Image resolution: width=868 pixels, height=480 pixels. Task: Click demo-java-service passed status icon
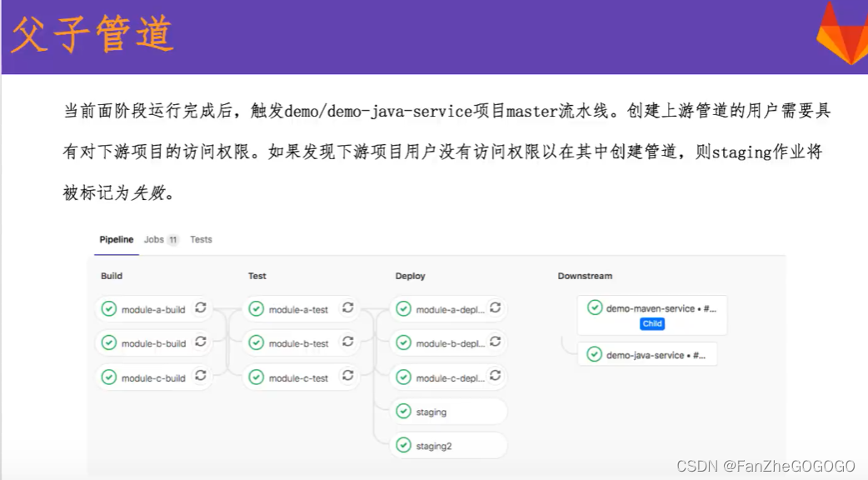tap(595, 354)
